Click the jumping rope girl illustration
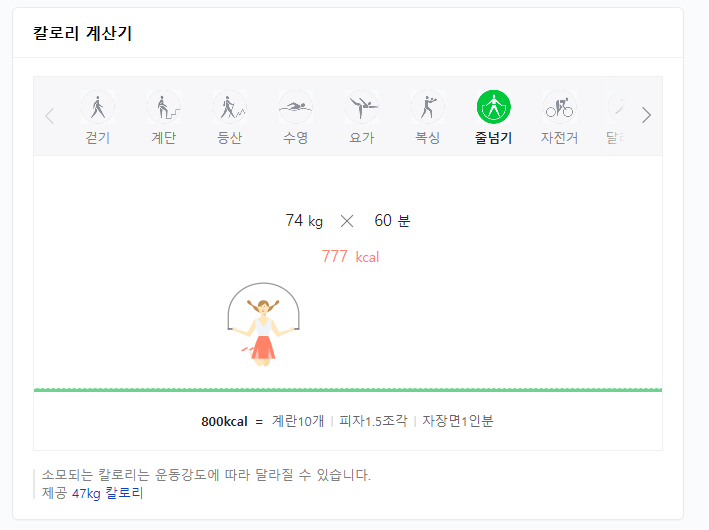 click(x=264, y=325)
